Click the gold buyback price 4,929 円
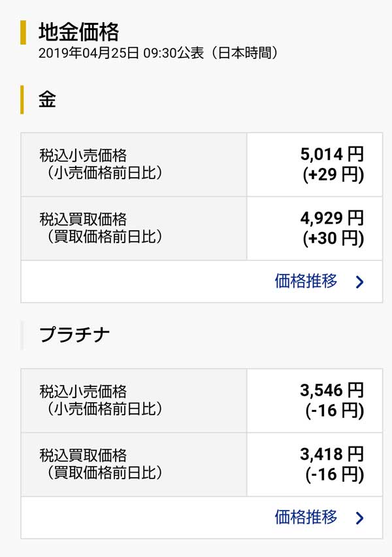 (331, 218)
